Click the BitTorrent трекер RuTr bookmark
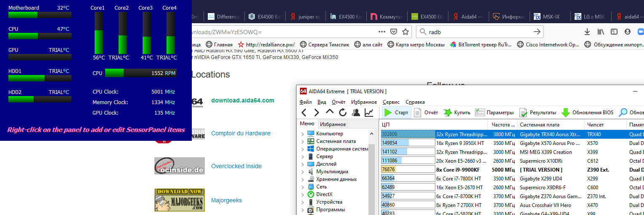644x215 pixels. (x=481, y=44)
